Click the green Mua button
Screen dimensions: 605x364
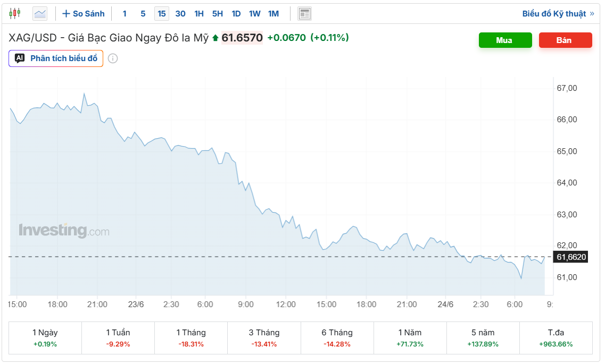505,40
